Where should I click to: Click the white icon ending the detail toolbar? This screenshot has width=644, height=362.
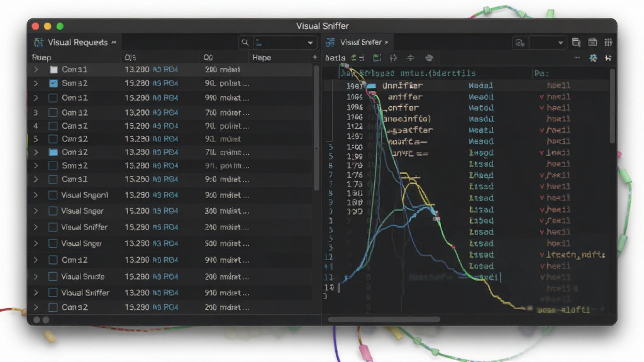608,58
